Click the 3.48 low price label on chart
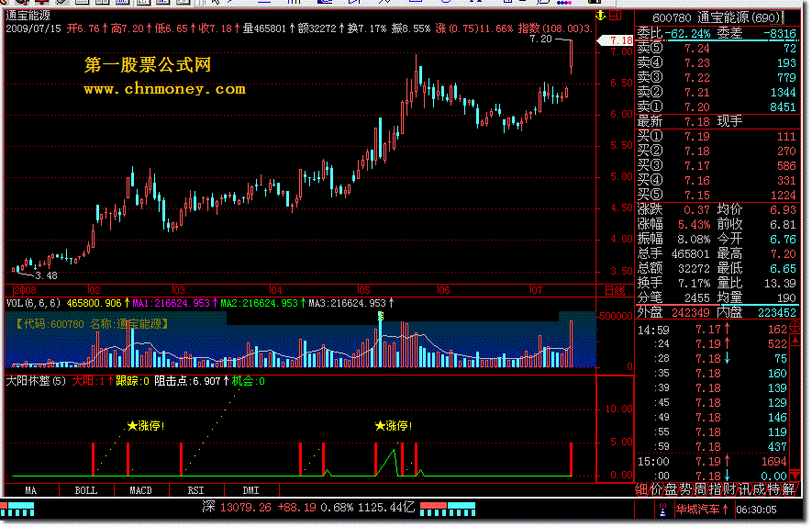The height and width of the screenshot is (527, 812). [x=46, y=275]
